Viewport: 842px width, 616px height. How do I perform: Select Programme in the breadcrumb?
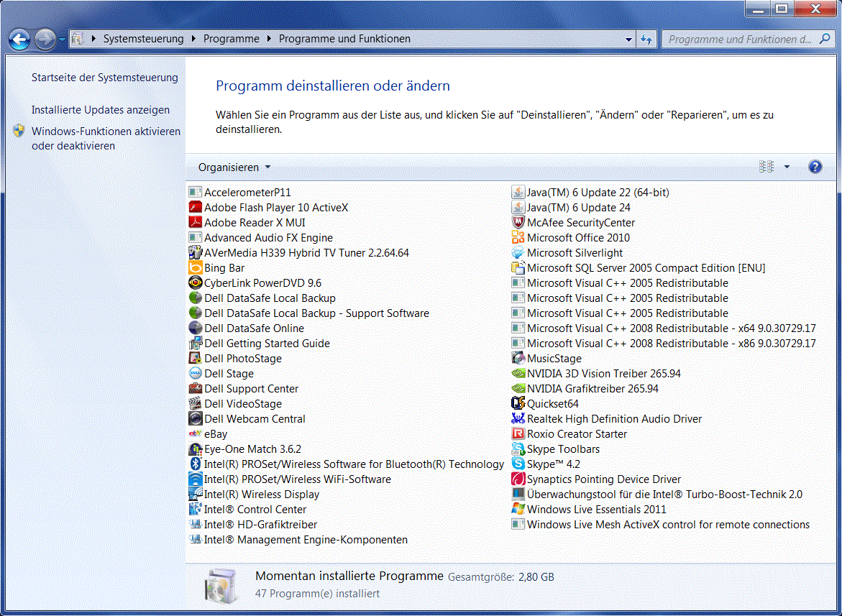231,39
